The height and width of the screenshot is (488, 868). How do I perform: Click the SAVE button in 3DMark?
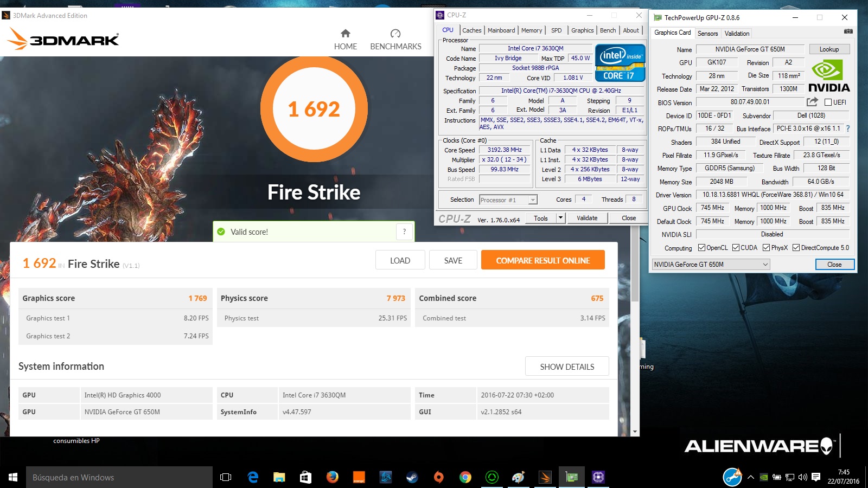coord(453,260)
